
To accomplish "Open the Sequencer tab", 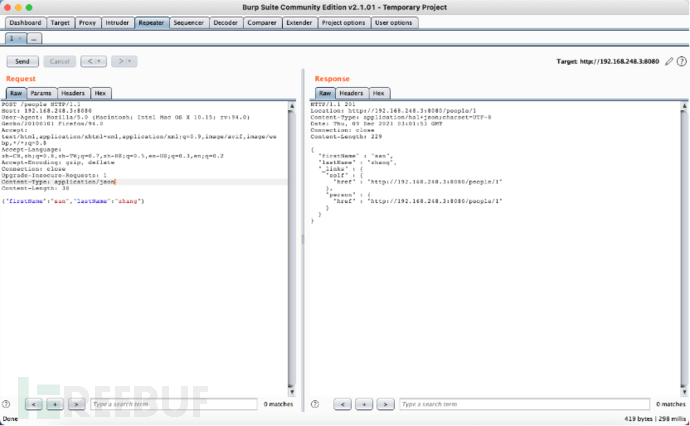I will click(x=189, y=23).
